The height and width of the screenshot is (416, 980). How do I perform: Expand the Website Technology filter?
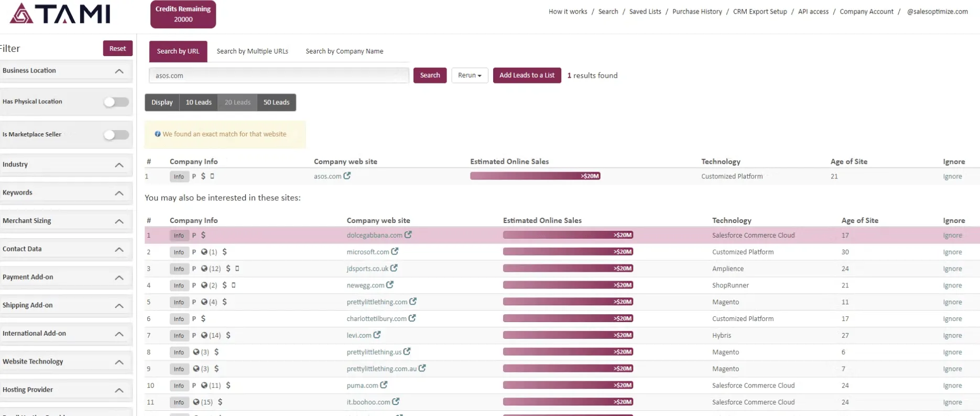click(x=66, y=362)
